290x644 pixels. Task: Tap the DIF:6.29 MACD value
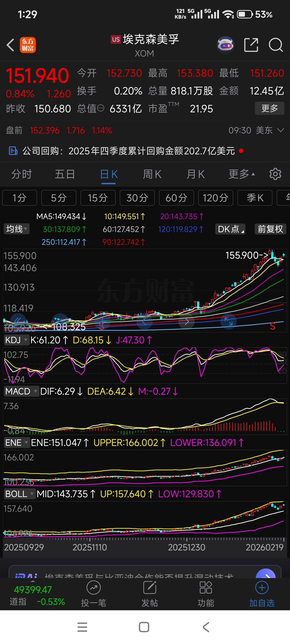coord(61,391)
